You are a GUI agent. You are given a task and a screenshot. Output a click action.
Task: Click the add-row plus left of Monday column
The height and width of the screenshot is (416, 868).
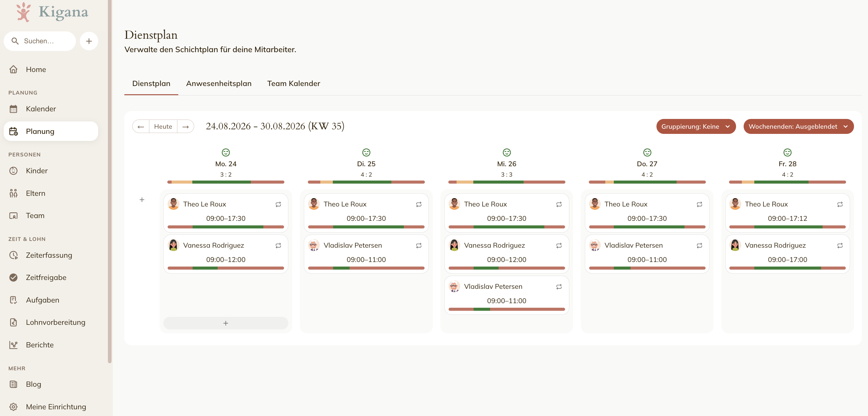pos(142,199)
